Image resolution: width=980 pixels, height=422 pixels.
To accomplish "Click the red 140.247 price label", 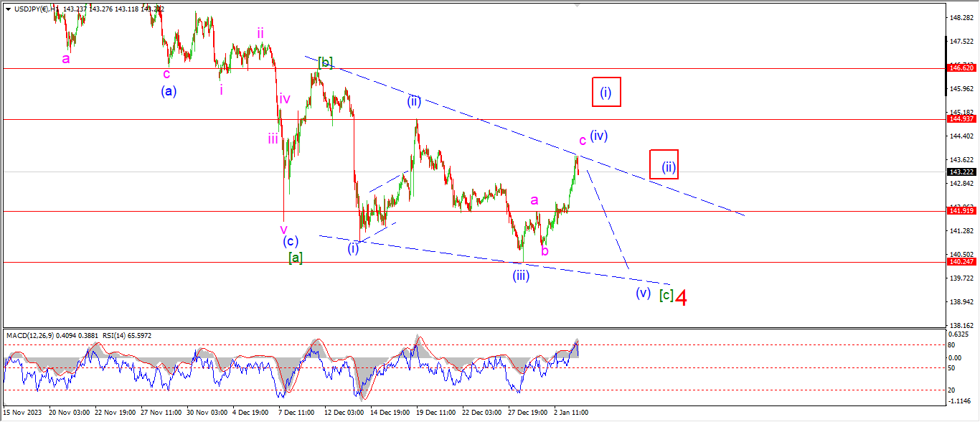I will pyautogui.click(x=960, y=263).
